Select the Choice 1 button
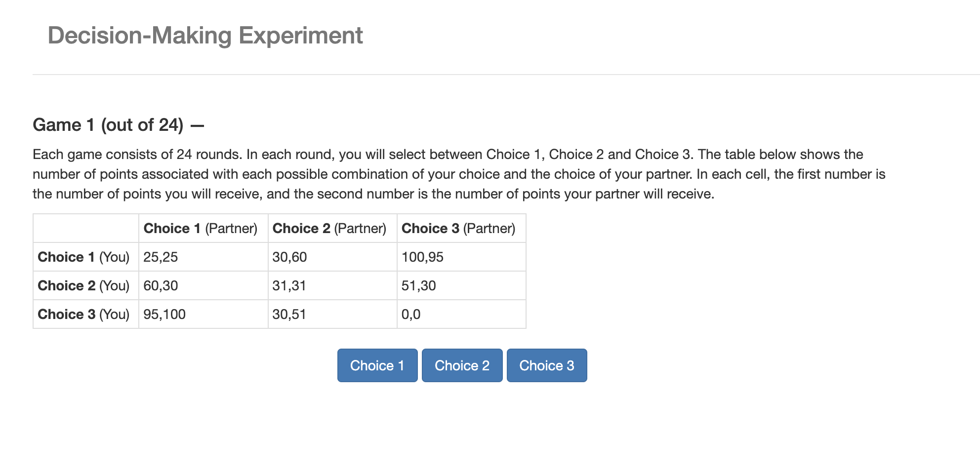This screenshot has height=476, width=980. (377, 365)
